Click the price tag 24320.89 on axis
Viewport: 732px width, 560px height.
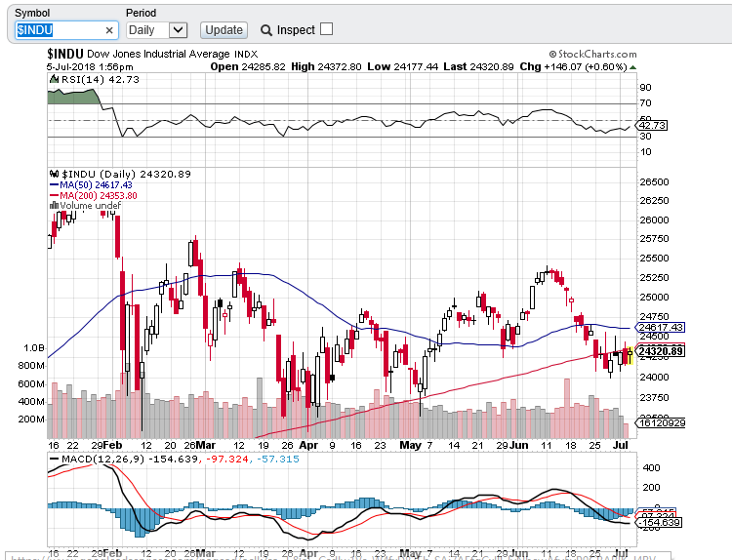tap(660, 351)
